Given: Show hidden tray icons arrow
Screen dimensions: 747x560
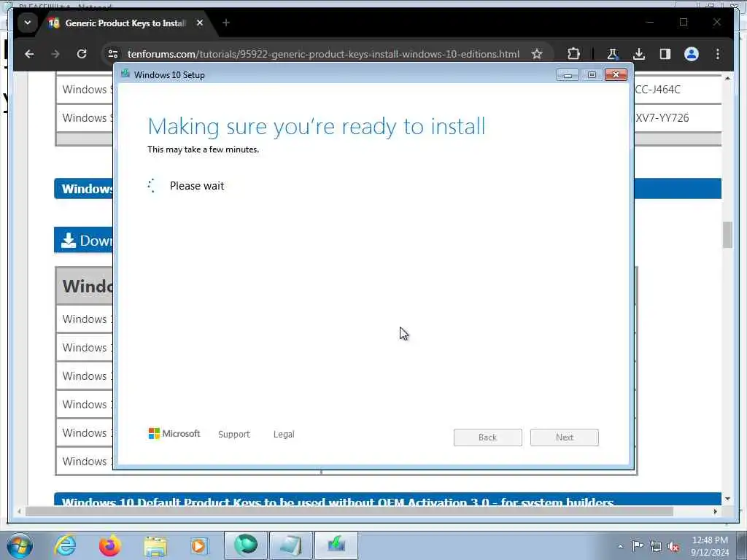Looking at the screenshot, I should click(620, 546).
